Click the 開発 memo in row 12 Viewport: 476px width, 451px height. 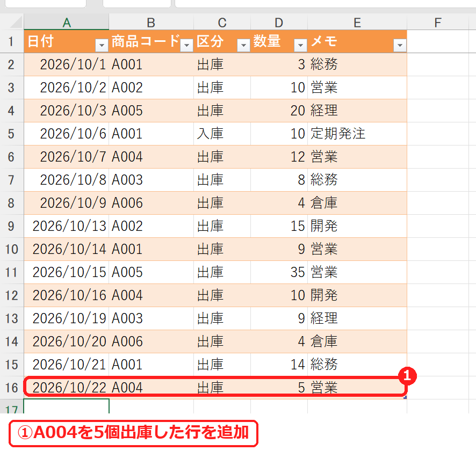coord(357,295)
